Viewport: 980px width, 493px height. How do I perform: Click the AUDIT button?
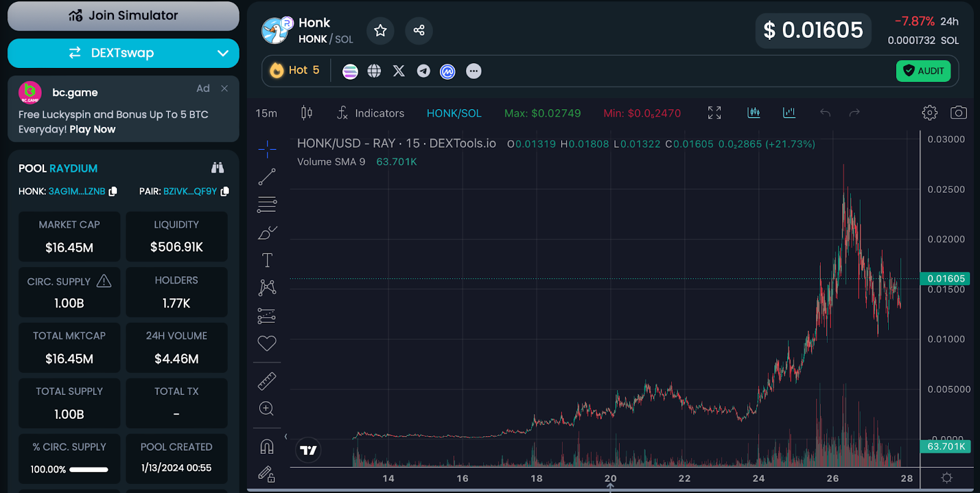924,71
